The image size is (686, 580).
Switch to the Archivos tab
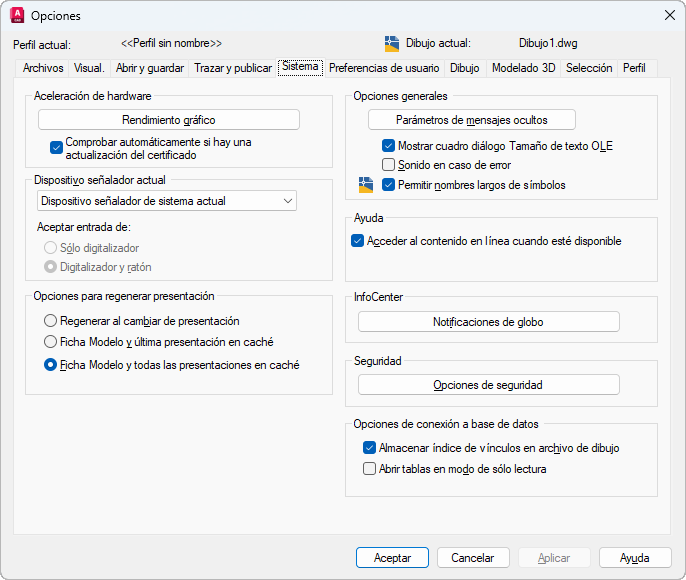pyautogui.click(x=43, y=68)
